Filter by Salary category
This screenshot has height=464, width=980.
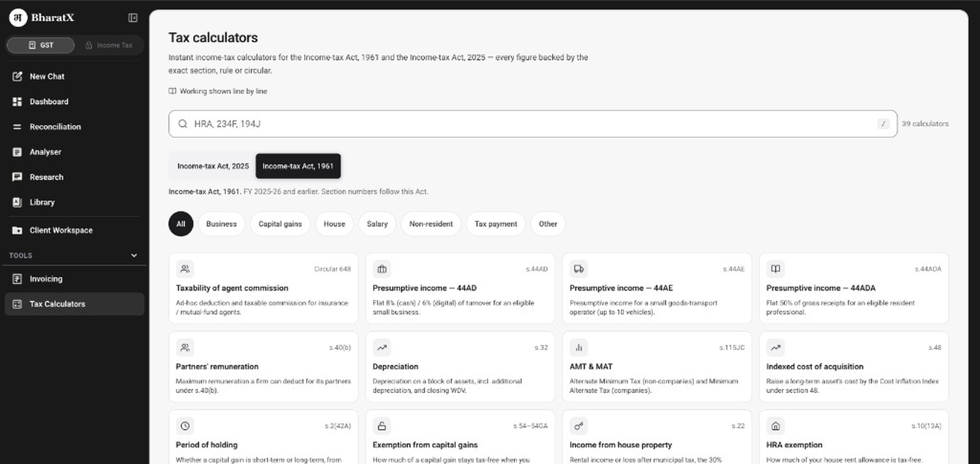377,224
